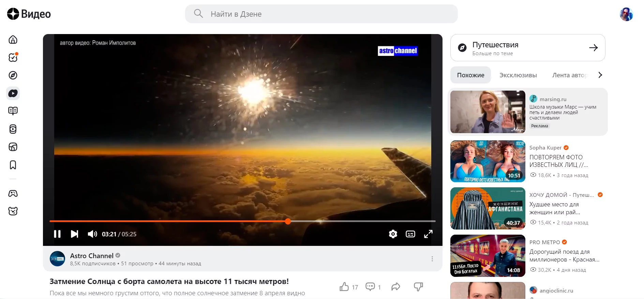This screenshot has width=644, height=299.
Task: Open the marsing.ru ad thumbnail
Action: point(488,112)
